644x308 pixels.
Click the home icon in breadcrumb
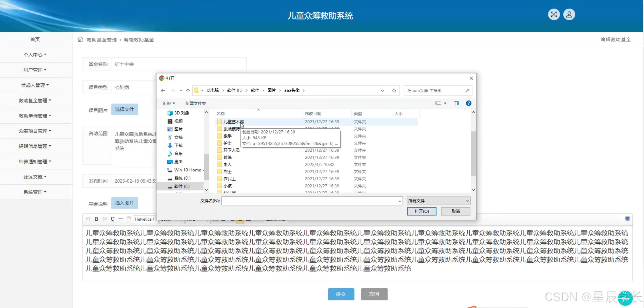[x=80, y=40]
